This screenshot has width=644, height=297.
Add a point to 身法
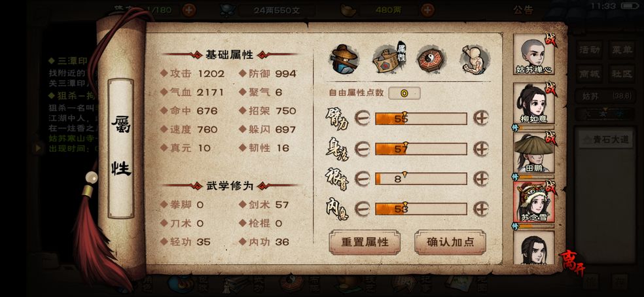point(481,148)
